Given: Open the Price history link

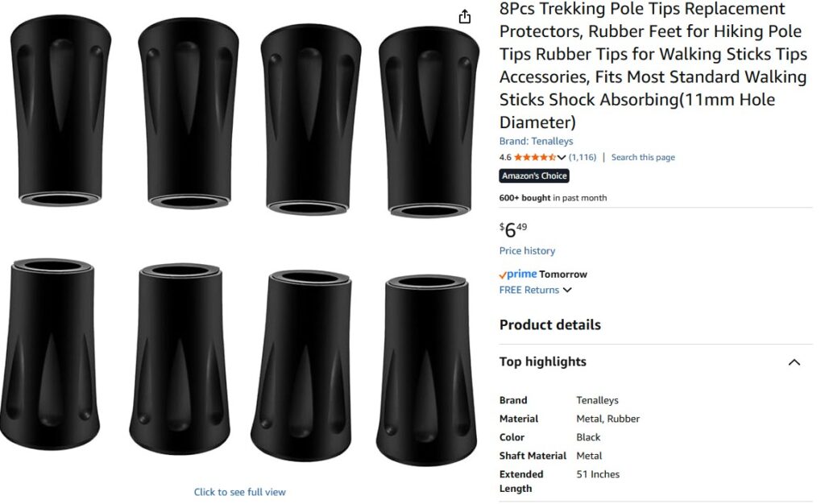Looking at the screenshot, I should point(527,250).
